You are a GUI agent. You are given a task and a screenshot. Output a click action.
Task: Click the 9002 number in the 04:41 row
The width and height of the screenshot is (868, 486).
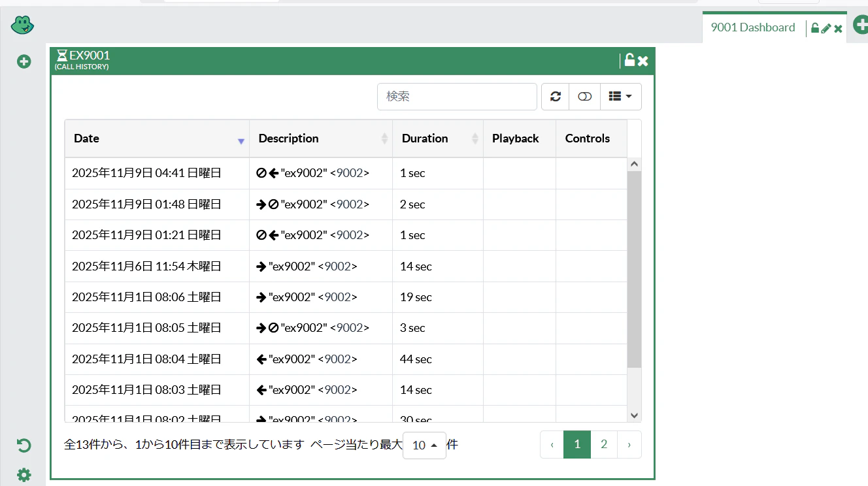tap(349, 173)
